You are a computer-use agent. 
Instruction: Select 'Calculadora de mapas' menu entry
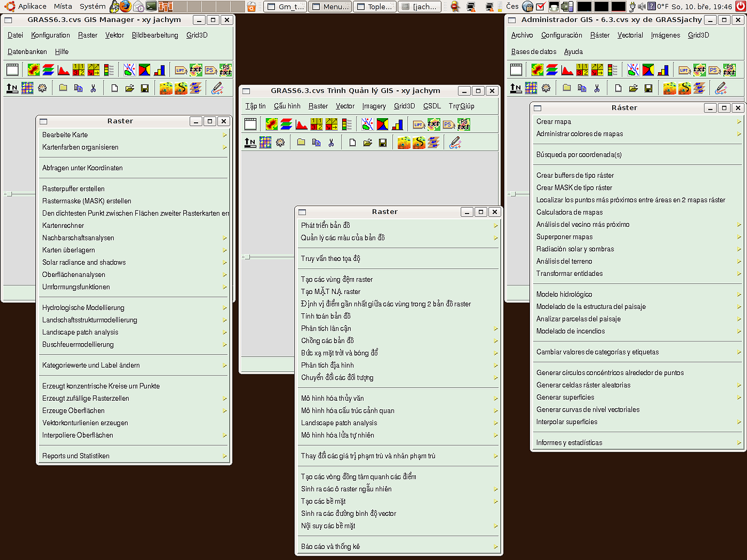(x=638, y=212)
